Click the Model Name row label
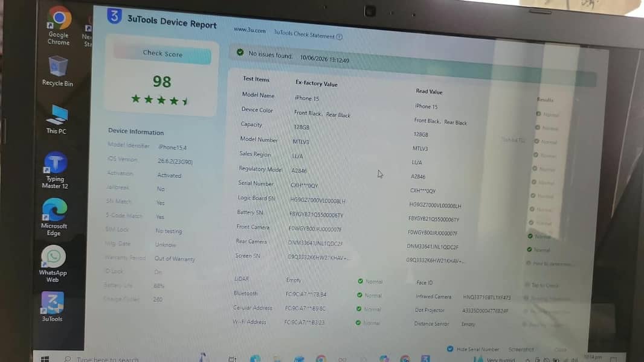This screenshot has height=362, width=644. 258,95
